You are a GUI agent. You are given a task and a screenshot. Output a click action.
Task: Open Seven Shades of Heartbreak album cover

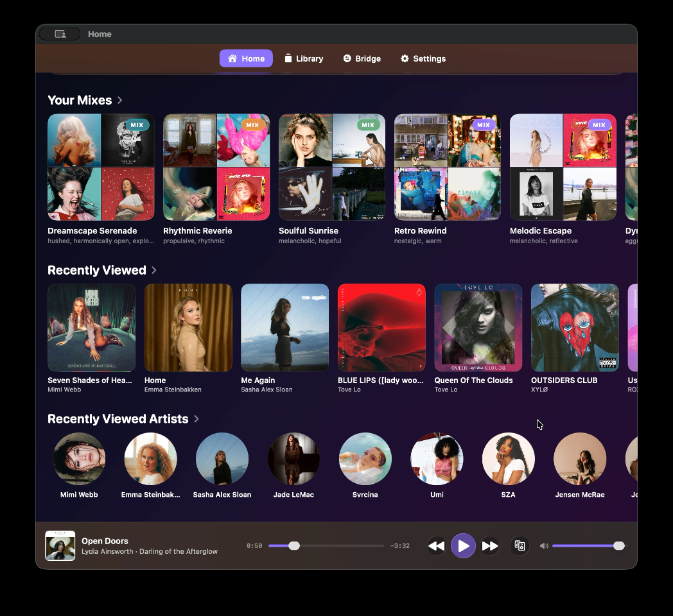point(91,327)
